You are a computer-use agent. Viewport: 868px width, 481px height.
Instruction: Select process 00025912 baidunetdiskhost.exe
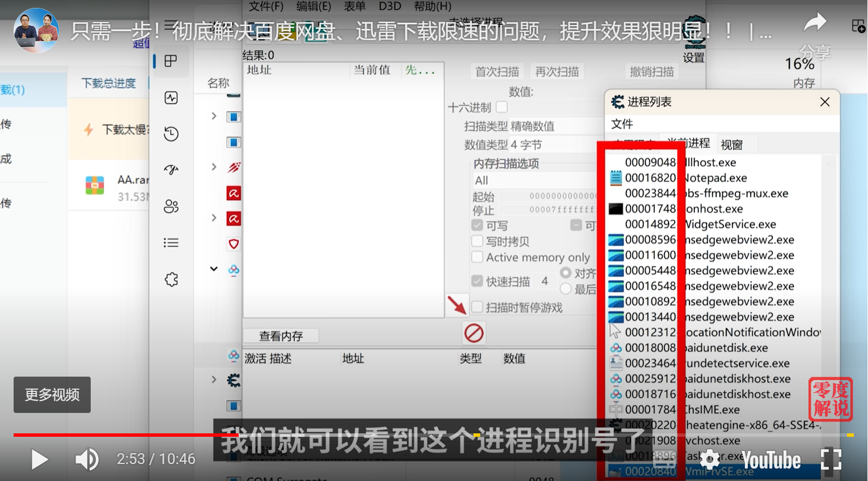click(714, 378)
